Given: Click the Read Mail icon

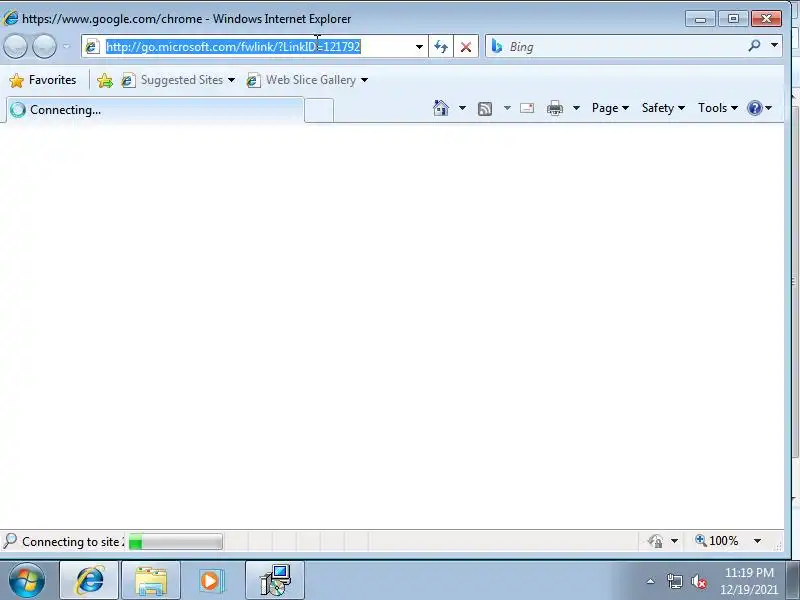Looking at the screenshot, I should 527,108.
